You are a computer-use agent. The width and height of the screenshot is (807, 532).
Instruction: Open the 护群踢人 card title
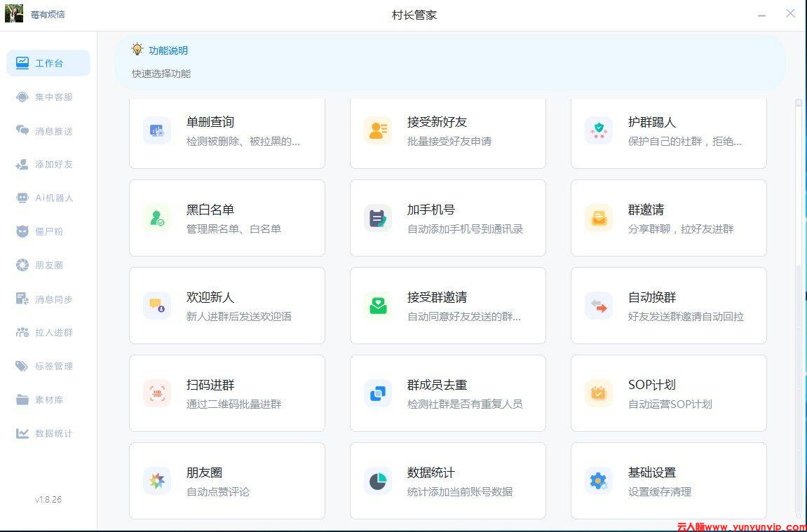click(651, 122)
